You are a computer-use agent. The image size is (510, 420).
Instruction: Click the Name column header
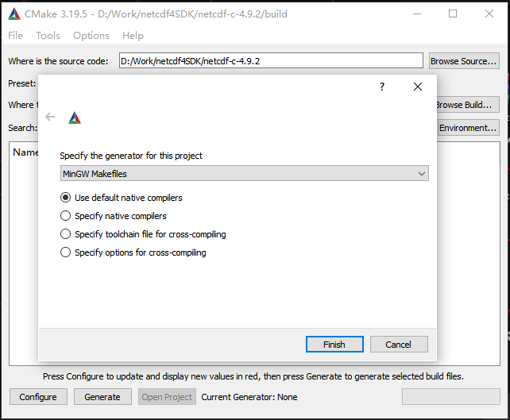pos(25,152)
